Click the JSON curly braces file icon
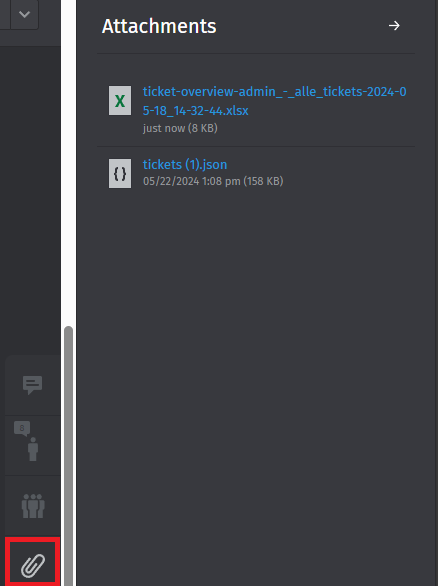 pyautogui.click(x=120, y=173)
